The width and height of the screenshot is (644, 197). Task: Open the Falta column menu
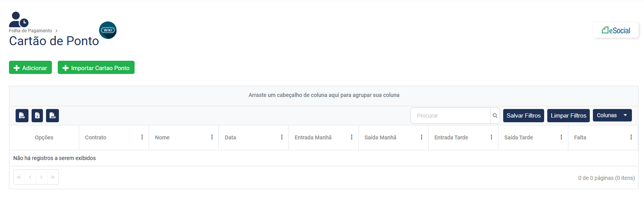coord(631,137)
